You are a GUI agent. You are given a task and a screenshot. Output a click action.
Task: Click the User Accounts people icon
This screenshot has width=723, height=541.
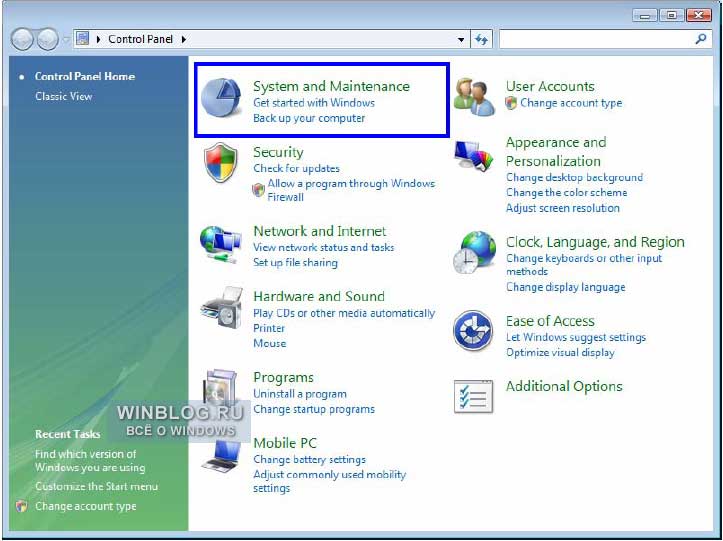(474, 97)
